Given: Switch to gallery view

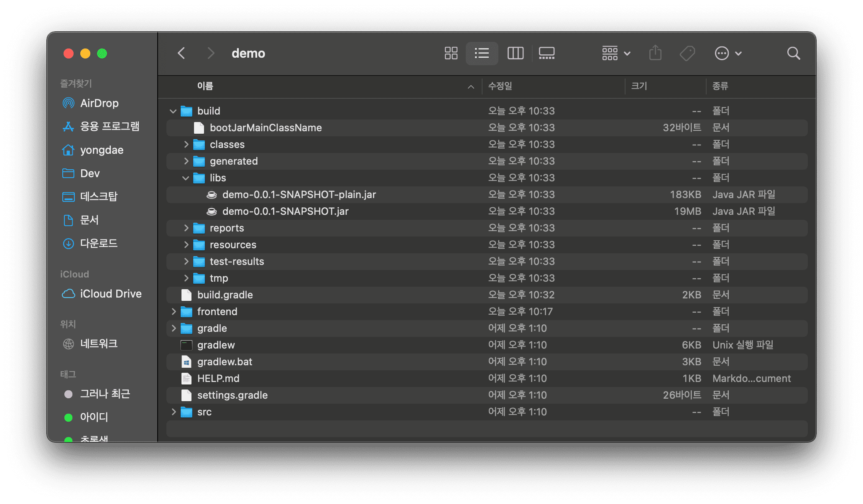Looking at the screenshot, I should (546, 53).
